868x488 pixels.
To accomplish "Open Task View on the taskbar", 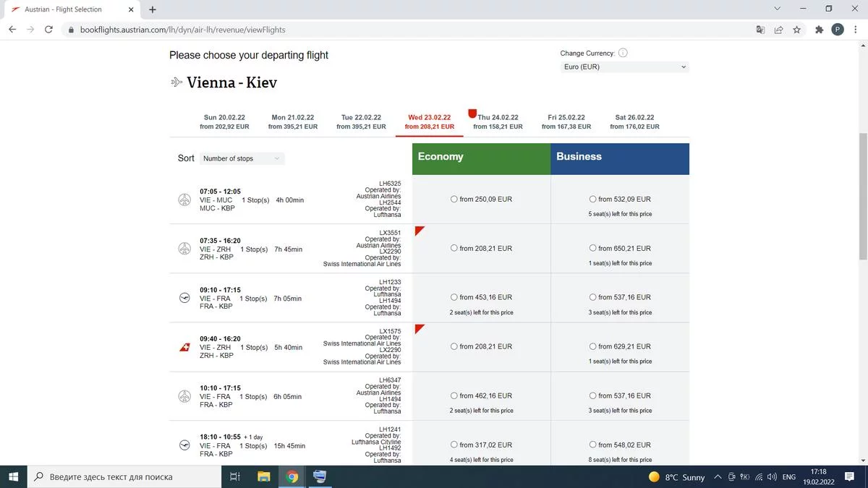I will tap(234, 476).
